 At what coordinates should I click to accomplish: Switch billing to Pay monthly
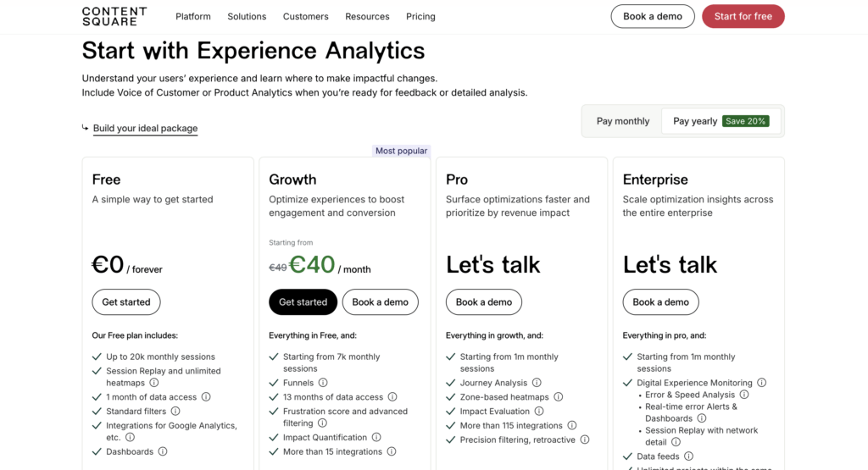(x=623, y=121)
